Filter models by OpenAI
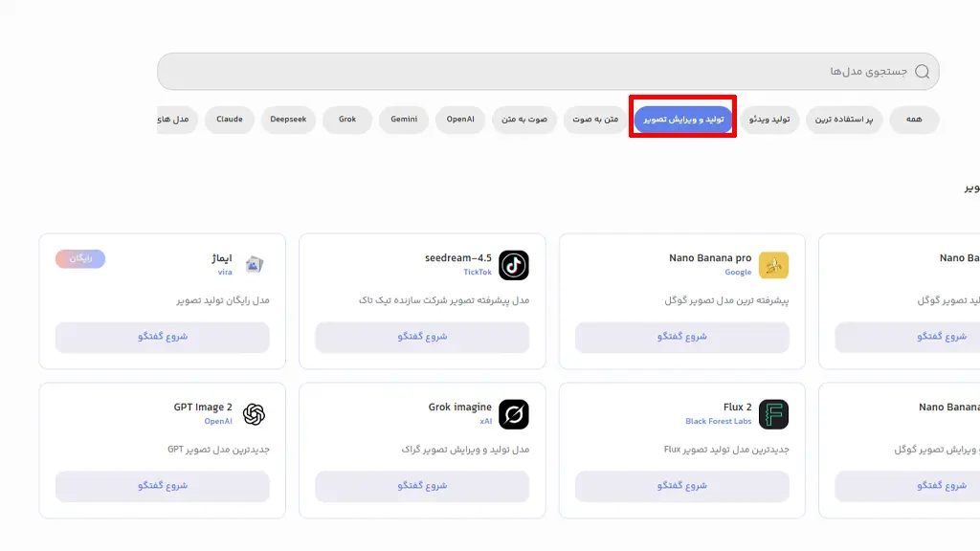980x551 pixels. [460, 120]
